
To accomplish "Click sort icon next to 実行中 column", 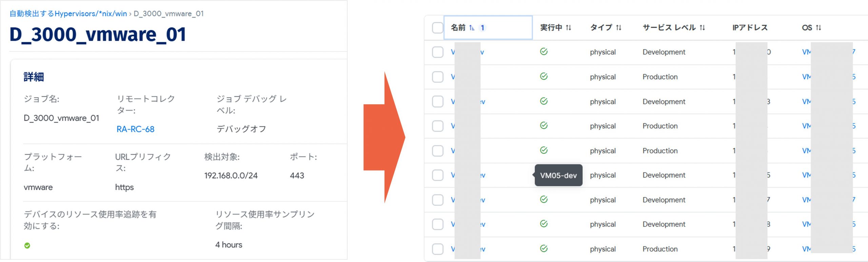I will click(x=569, y=28).
